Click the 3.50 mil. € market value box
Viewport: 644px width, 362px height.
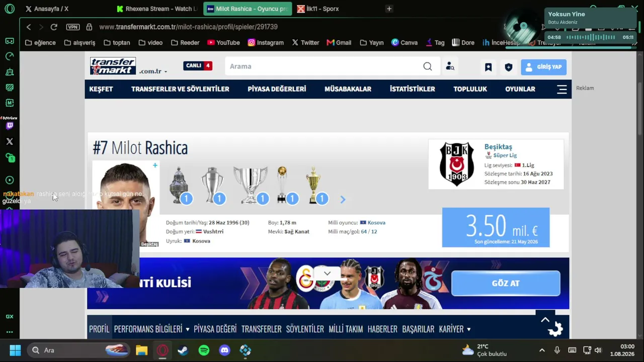pyautogui.click(x=496, y=227)
